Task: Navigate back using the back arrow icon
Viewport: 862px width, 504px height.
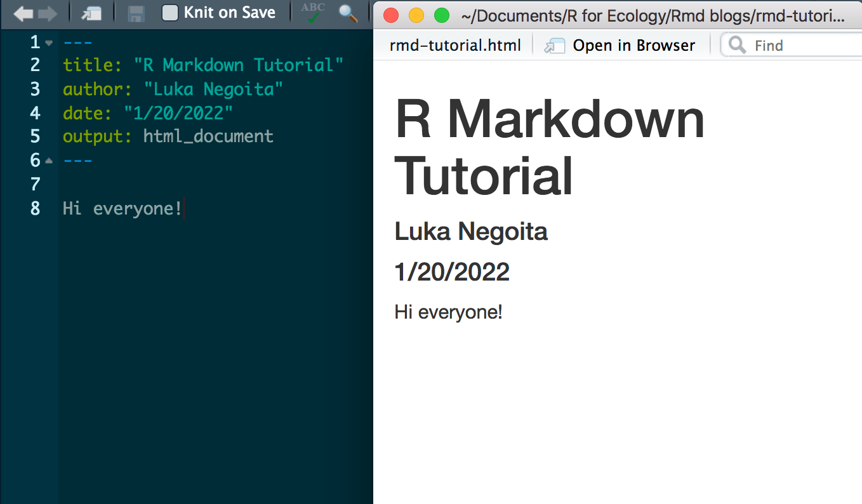Action: click(23, 12)
